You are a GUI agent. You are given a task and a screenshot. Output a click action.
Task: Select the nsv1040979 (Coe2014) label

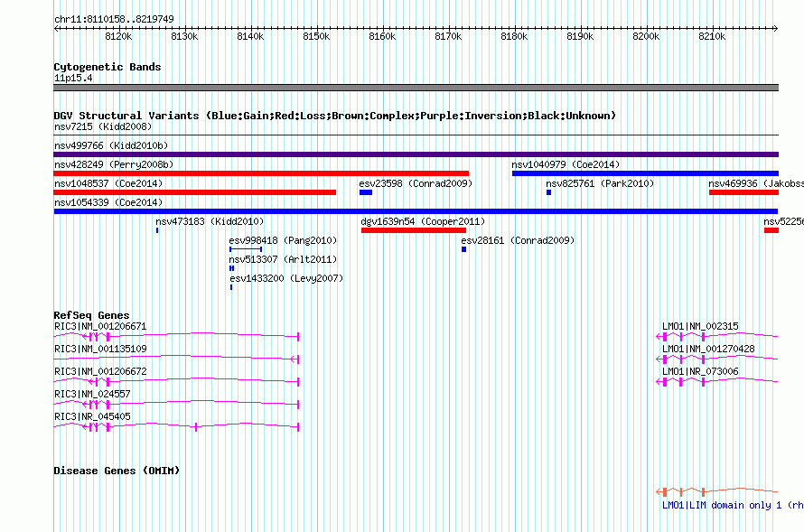[x=566, y=164]
